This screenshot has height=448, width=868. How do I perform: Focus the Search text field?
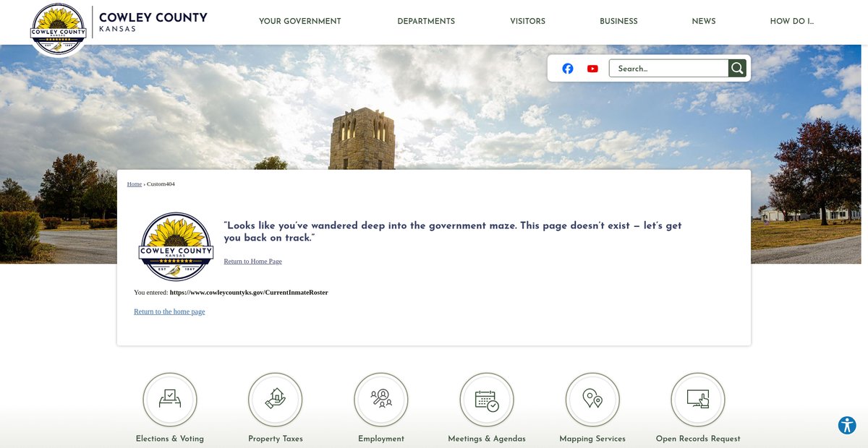pyautogui.click(x=668, y=69)
